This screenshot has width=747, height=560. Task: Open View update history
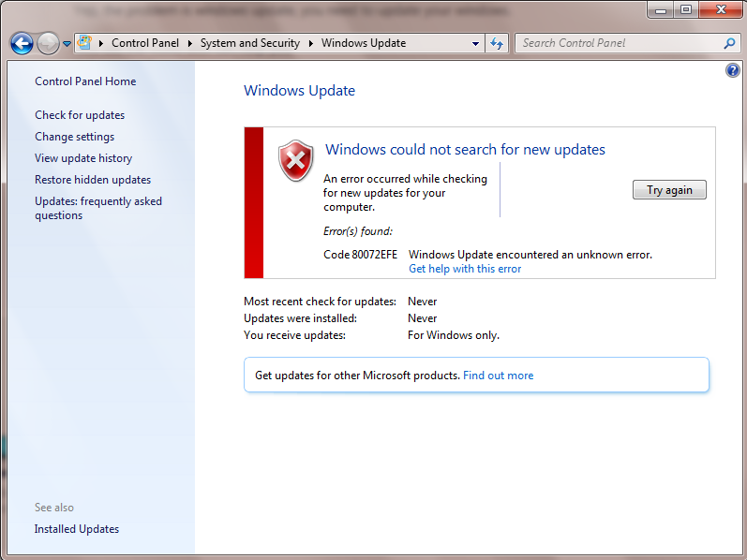click(x=83, y=158)
